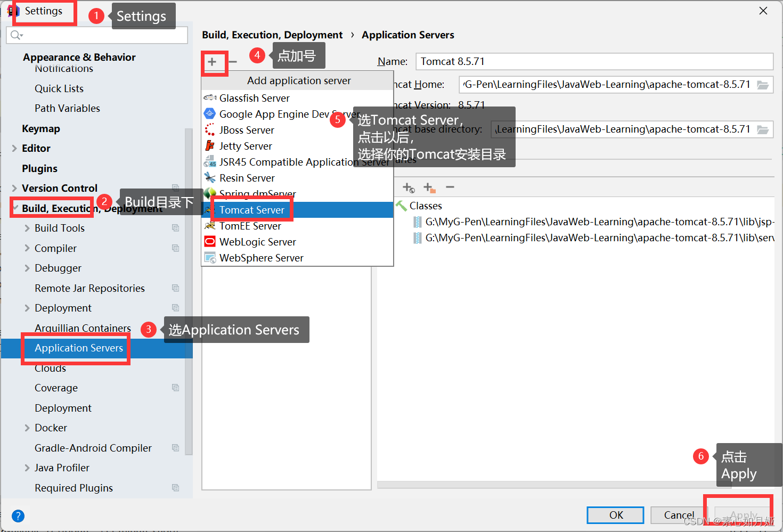This screenshot has width=783, height=532.
Task: Click the WebLogic Server red icon
Action: click(x=210, y=241)
